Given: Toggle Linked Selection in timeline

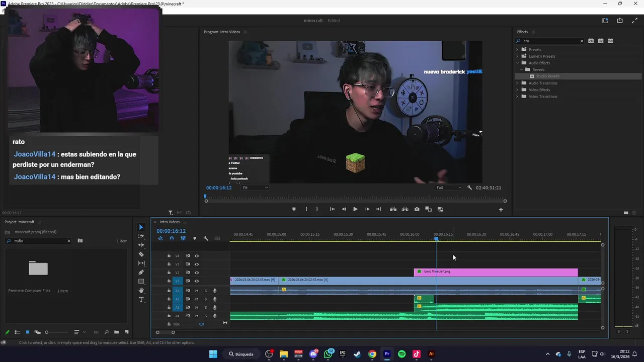Looking at the screenshot, I should point(183,238).
